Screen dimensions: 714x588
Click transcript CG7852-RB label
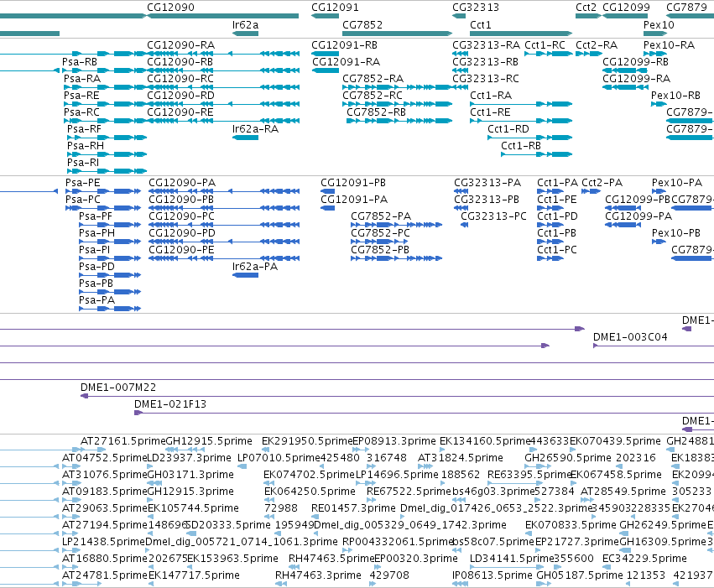(x=376, y=112)
